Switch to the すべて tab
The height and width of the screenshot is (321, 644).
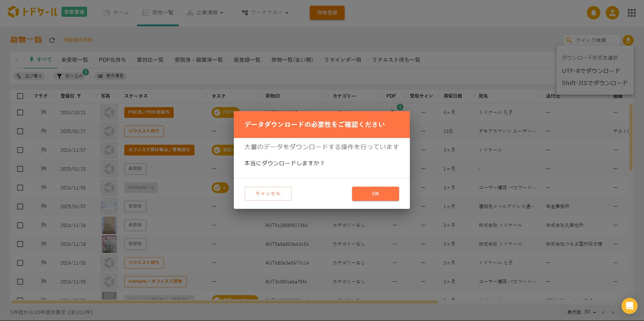(x=41, y=60)
